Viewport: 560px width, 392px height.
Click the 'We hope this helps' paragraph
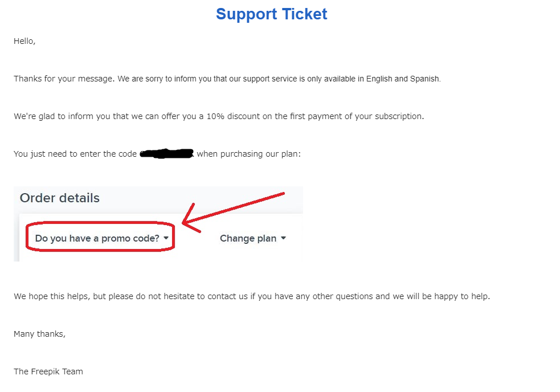pyautogui.click(x=252, y=296)
